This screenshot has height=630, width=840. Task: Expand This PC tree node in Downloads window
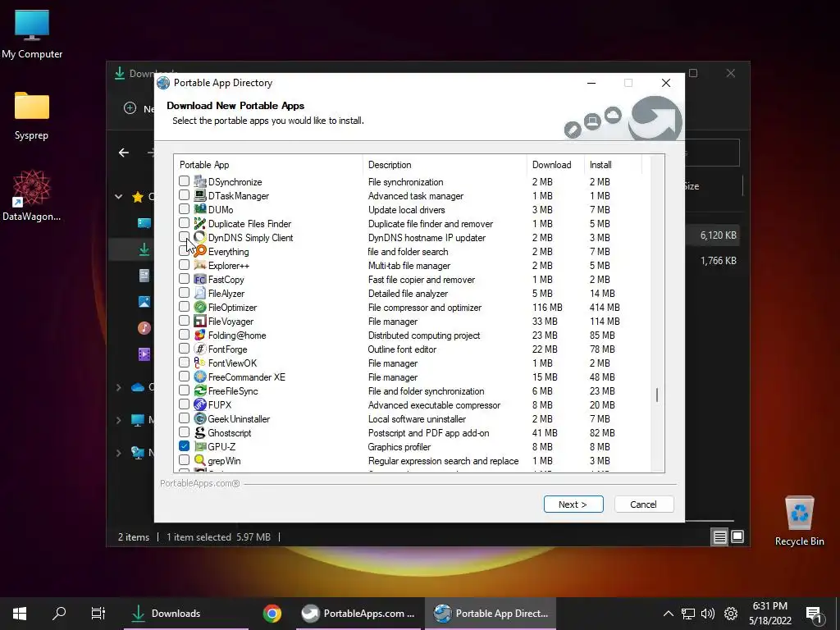[118, 420]
